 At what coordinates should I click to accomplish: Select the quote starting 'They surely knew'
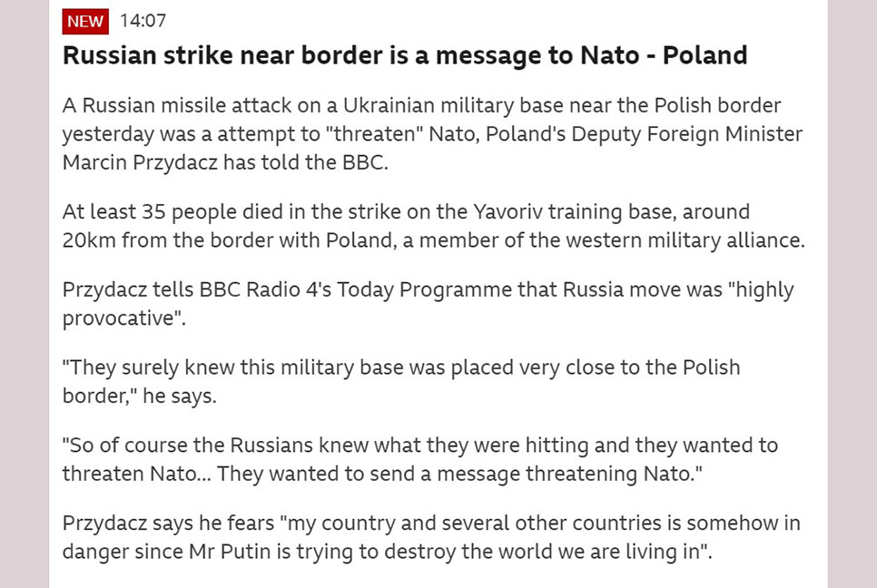[x=401, y=381]
